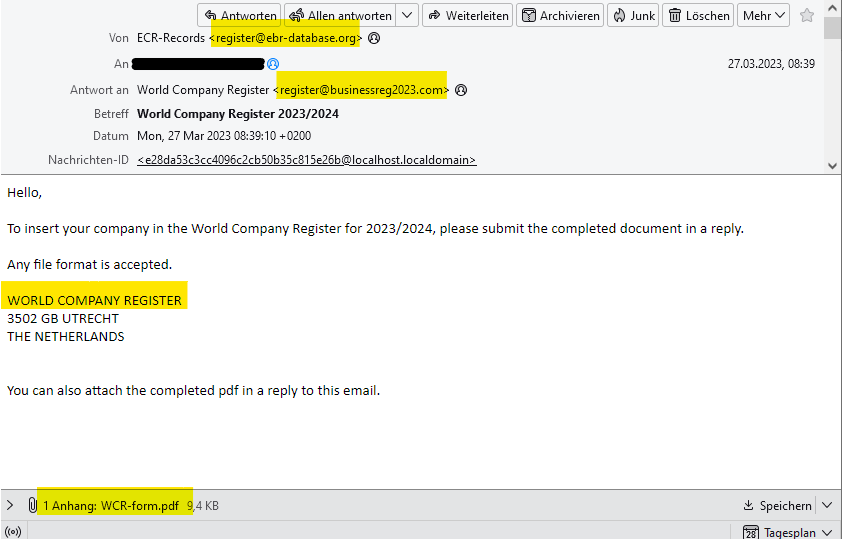Click the Antworten reply button
Screen dimensions: 842x539
[238, 15]
